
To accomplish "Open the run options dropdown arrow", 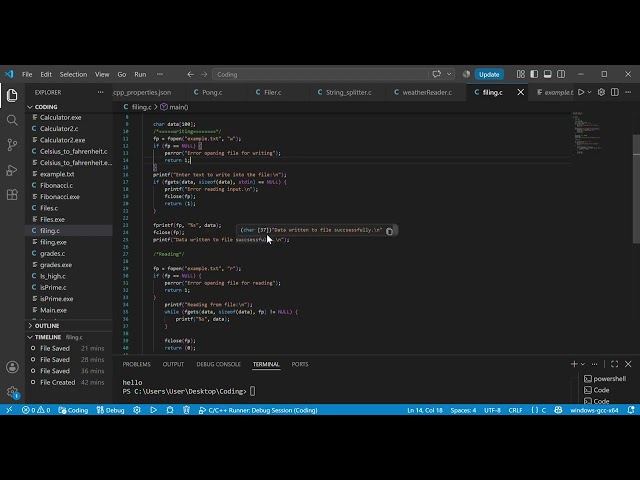I will 589,92.
